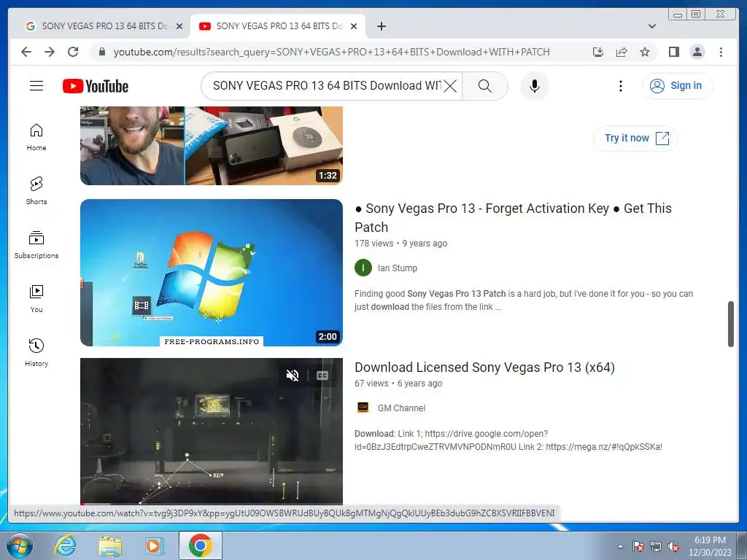Click the '67 views • 6 years ago' text
The width and height of the screenshot is (747, 560).
click(398, 384)
